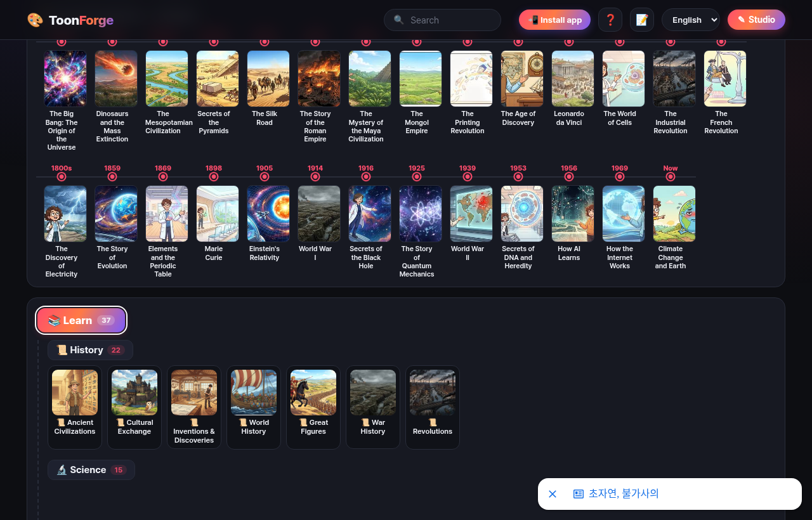Screen dimensions: 812x520
Task: Open Secrets of the Pyramids comic
Action: click(218, 79)
